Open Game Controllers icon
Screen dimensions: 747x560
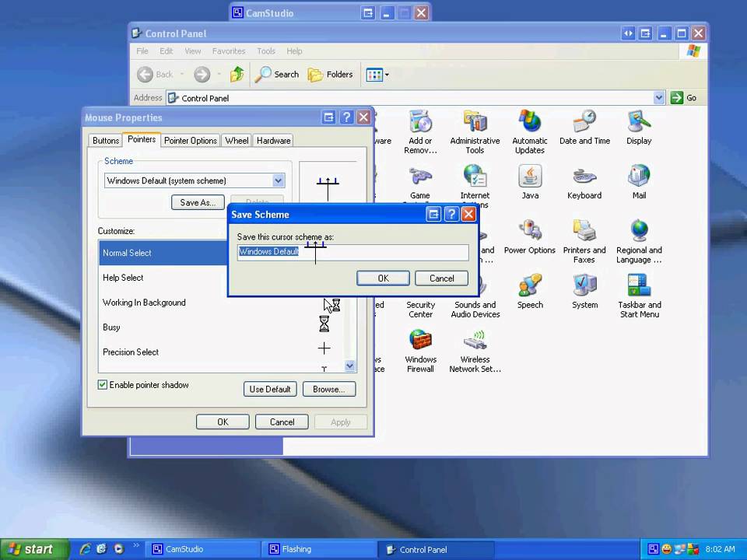pos(420,181)
